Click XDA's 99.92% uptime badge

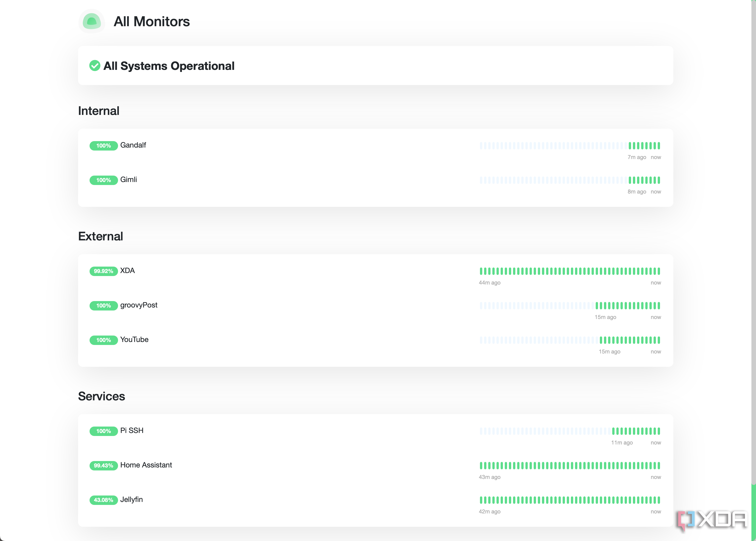(x=104, y=271)
